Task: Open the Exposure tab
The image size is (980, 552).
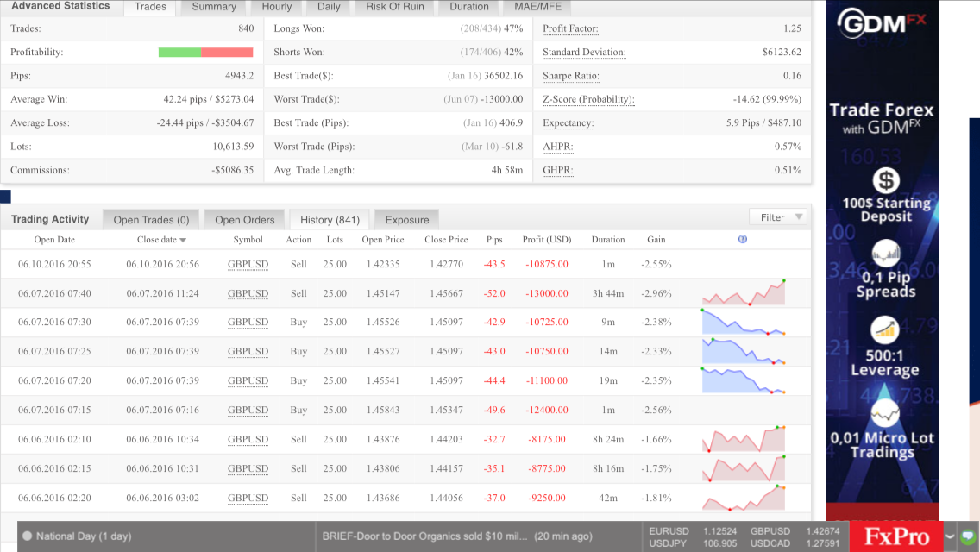Action: (x=407, y=219)
